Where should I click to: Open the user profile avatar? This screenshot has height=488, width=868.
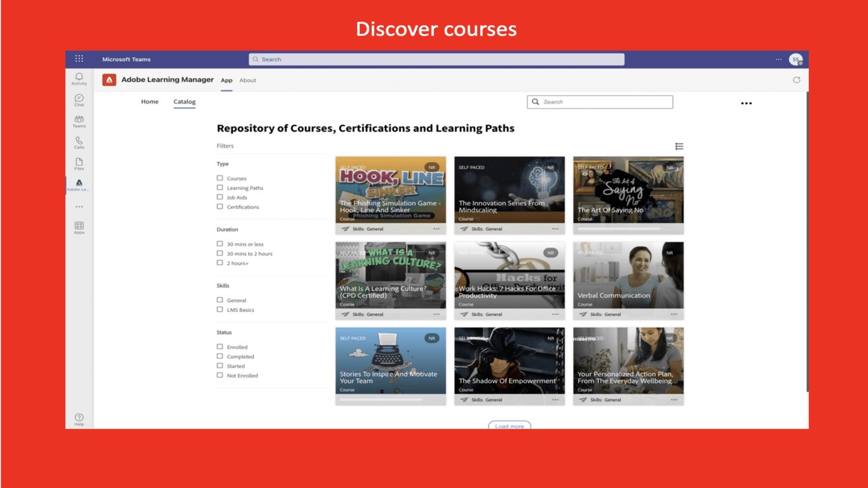click(796, 59)
